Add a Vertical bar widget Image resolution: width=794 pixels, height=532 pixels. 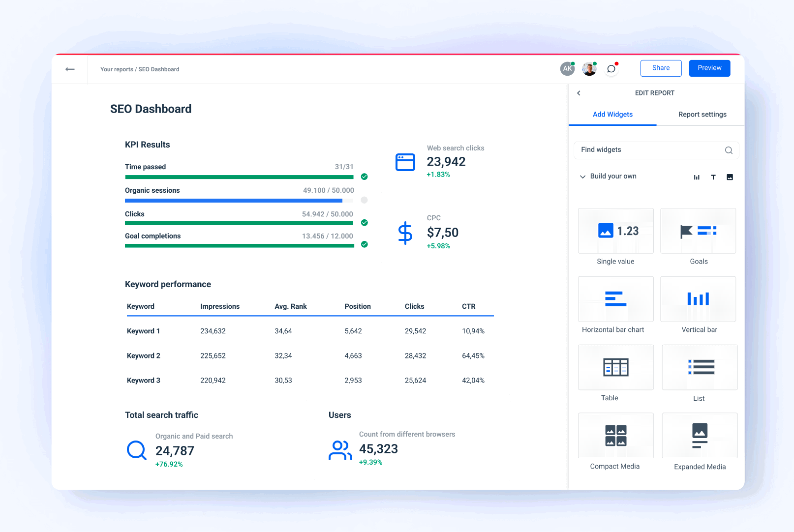(698, 299)
